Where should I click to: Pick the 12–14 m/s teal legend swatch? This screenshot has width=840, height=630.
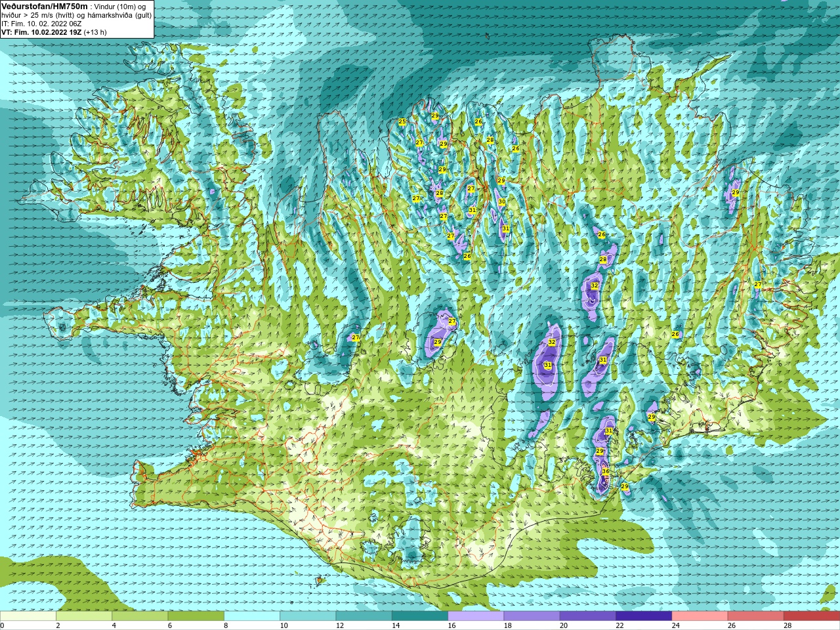[364, 616]
